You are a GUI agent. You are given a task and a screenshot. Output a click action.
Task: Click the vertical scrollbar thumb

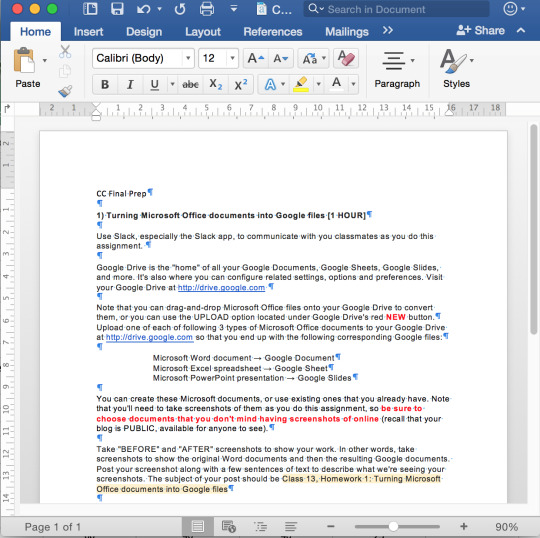533,229
